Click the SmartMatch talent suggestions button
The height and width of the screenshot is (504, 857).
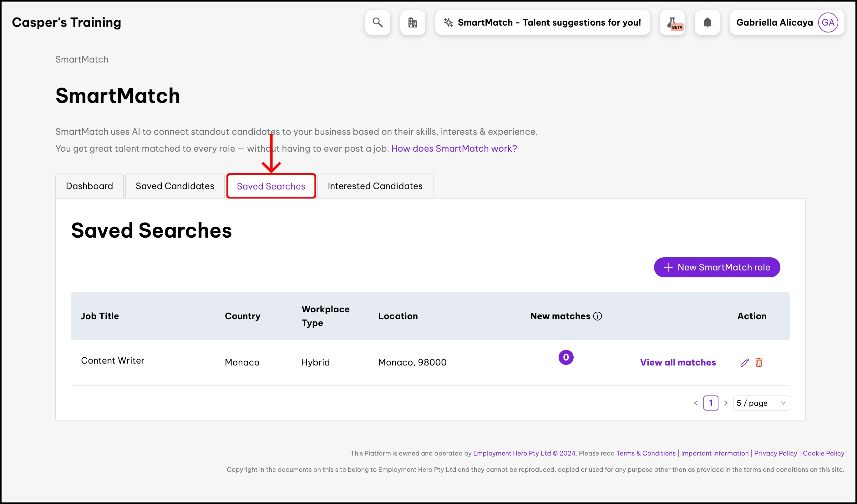point(542,23)
